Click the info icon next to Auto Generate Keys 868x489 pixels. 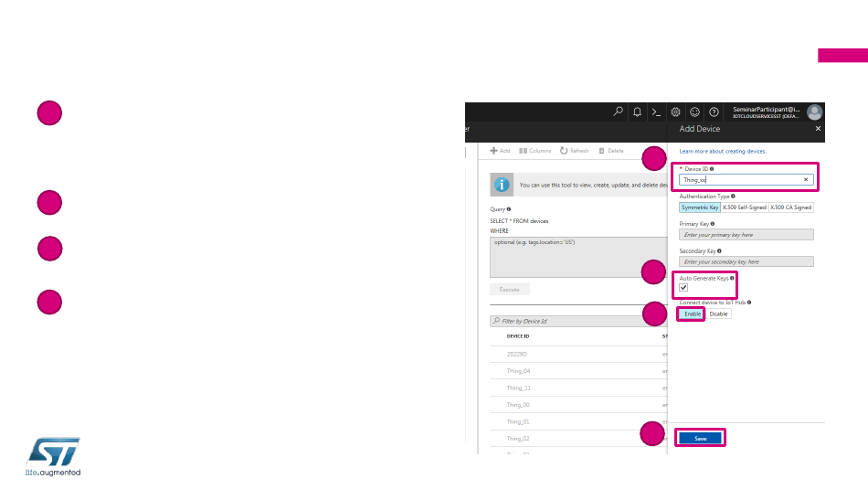(732, 278)
